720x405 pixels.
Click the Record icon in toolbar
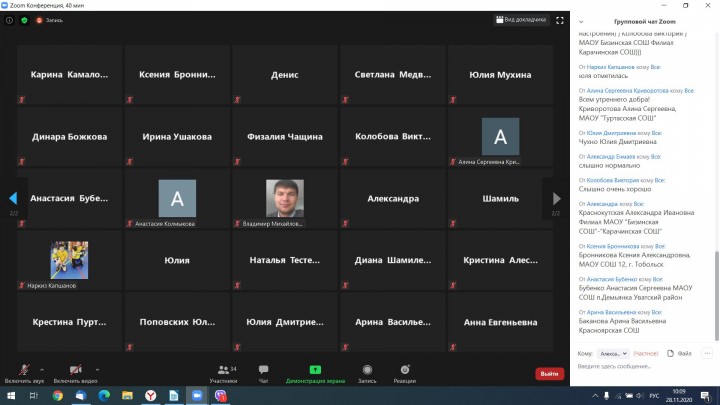(x=367, y=370)
